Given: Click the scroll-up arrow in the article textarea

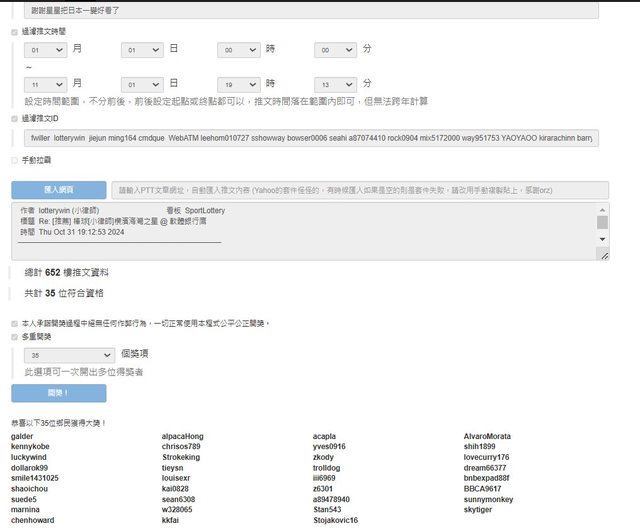Looking at the screenshot, I should [x=602, y=210].
